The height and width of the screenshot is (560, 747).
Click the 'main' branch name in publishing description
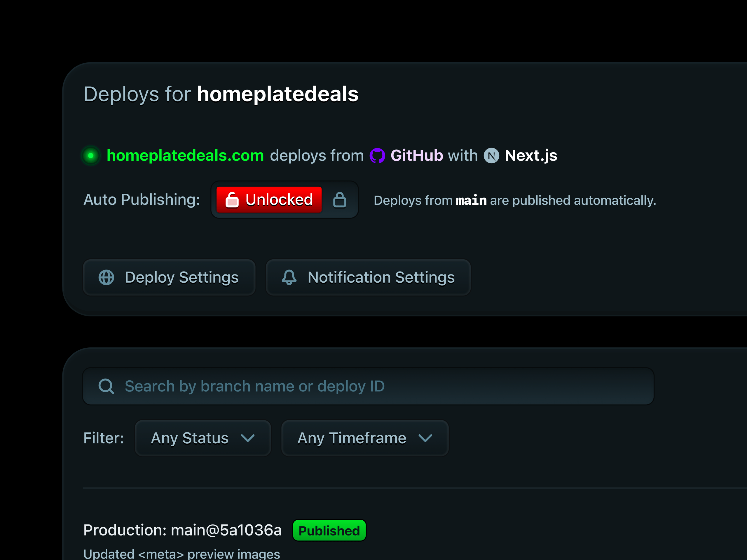coord(471,200)
